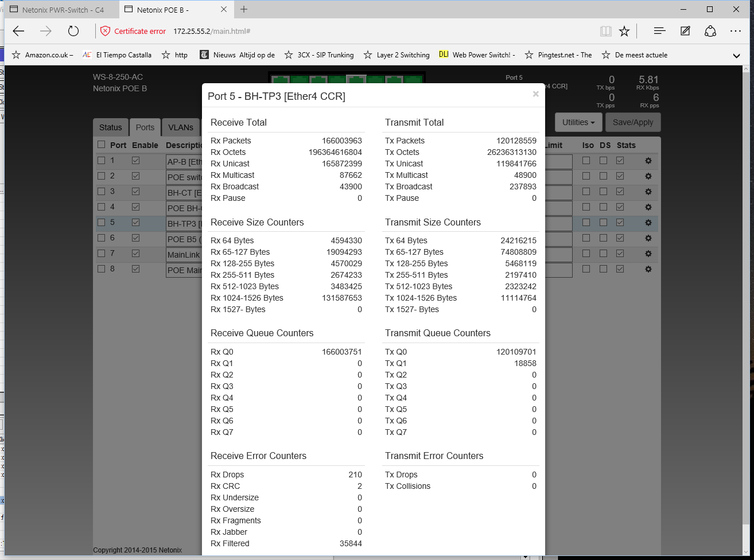
Task: Click the port 7 MainLink description field
Action: pos(184,255)
